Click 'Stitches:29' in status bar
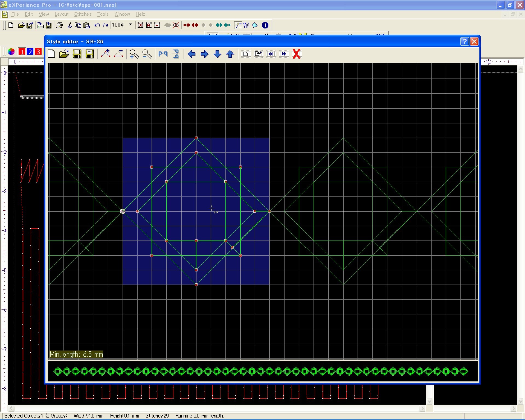Image resolution: width=525 pixels, height=420 pixels. click(x=157, y=416)
